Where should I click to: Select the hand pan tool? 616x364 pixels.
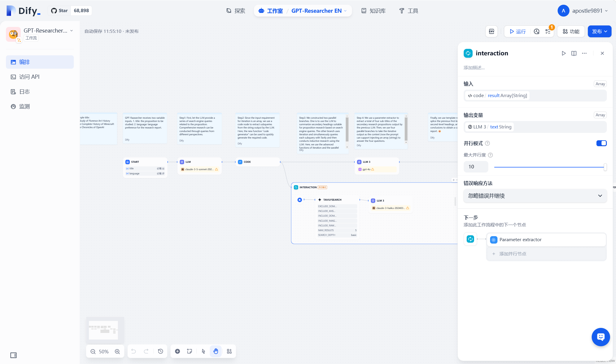[x=216, y=351]
